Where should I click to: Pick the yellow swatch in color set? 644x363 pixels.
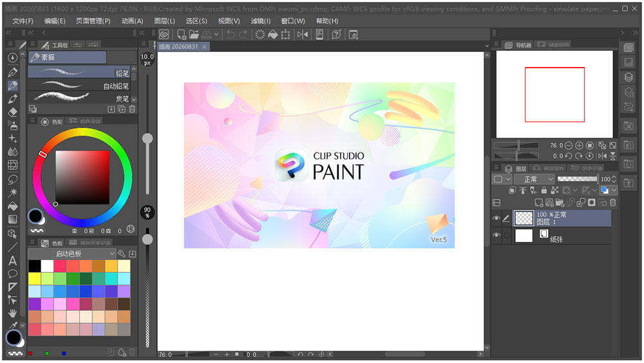click(35, 279)
